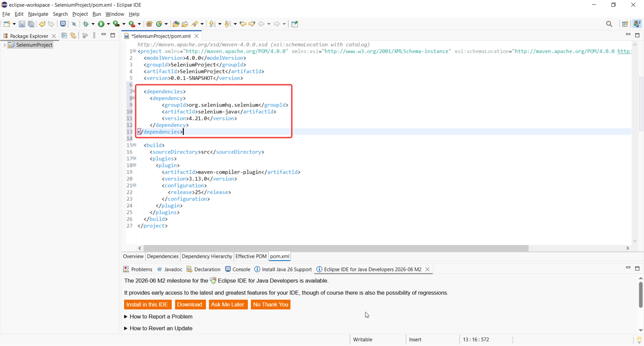644x346 pixels.
Task: Collapse all in Package Explorer
Action: (x=64, y=35)
